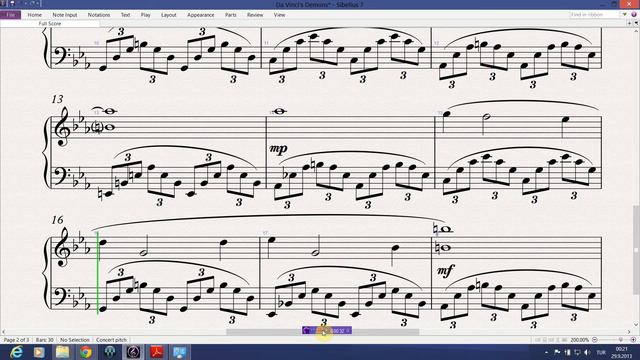Open the media player taskbar icon
640x360 pixels.
(39, 352)
